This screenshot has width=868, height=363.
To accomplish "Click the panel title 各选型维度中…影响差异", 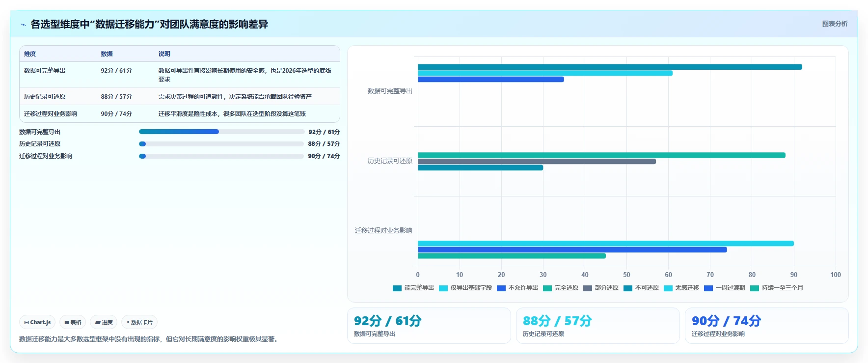I will point(149,24).
